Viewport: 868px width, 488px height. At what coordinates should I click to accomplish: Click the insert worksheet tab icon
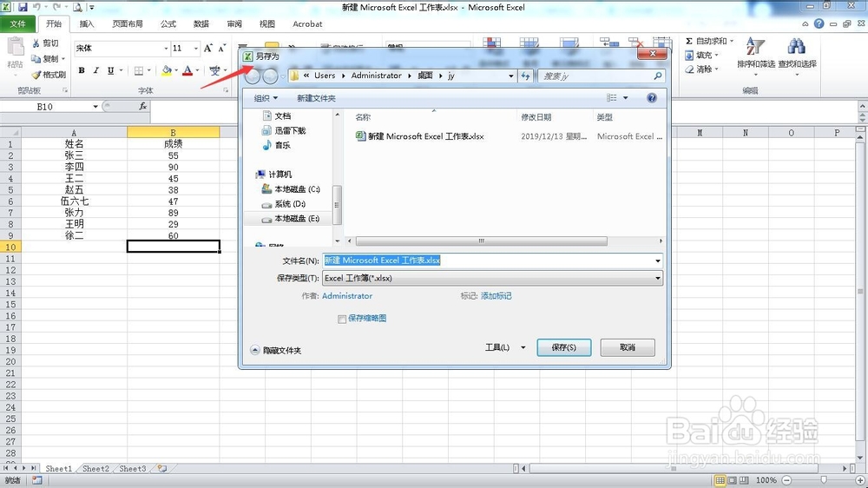(162, 469)
